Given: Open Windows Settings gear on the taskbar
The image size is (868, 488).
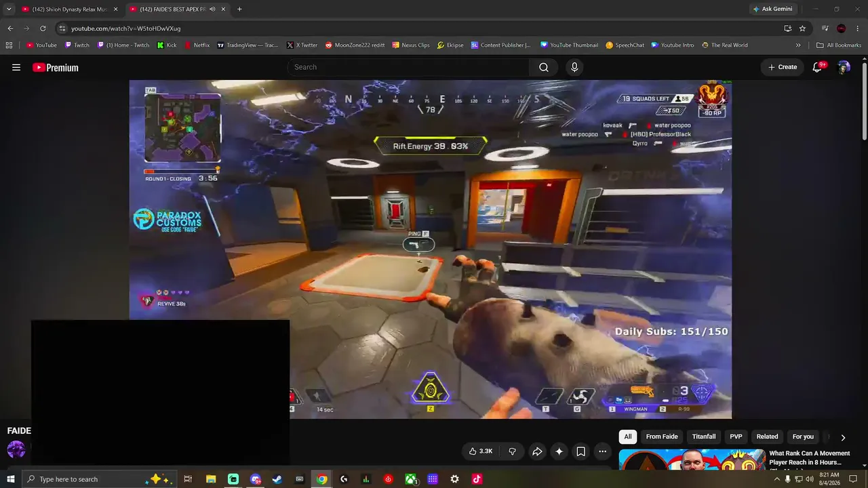Looking at the screenshot, I should [x=454, y=479].
